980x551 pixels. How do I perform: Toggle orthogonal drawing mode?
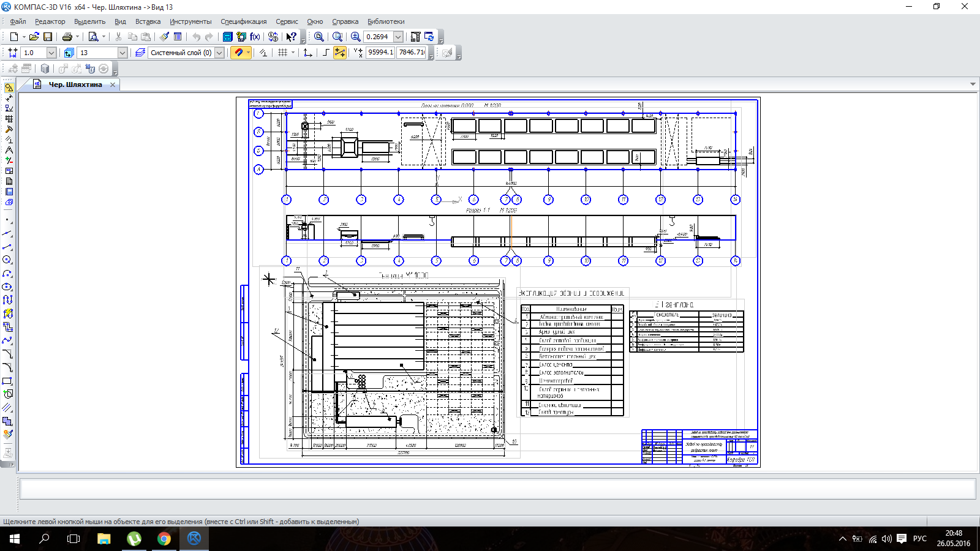325,53
